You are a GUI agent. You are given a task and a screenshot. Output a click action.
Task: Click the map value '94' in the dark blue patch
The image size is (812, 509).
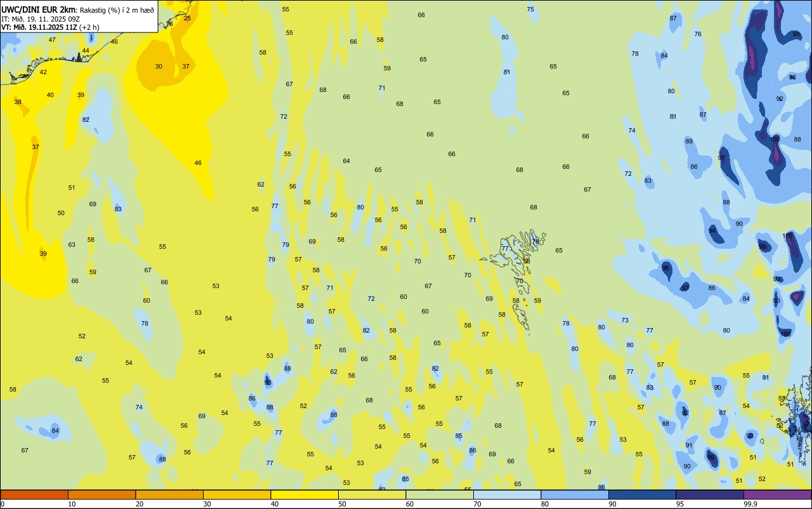(712, 230)
